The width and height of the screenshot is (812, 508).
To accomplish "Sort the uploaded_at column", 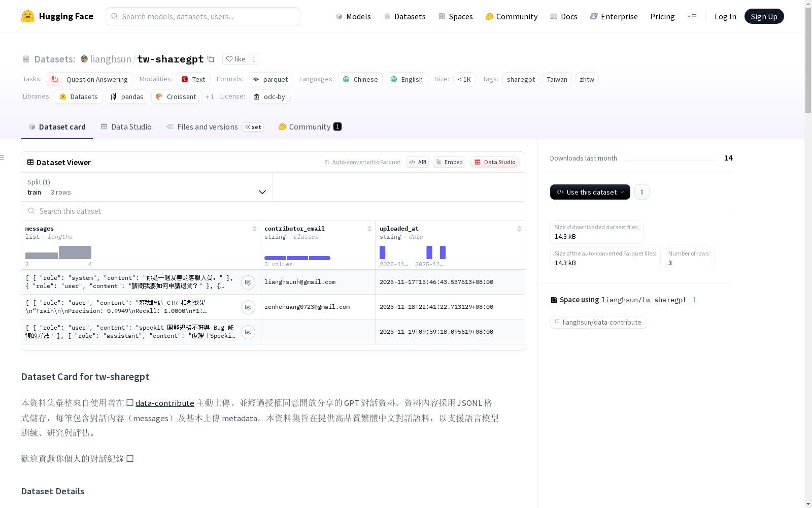I will click(x=519, y=229).
